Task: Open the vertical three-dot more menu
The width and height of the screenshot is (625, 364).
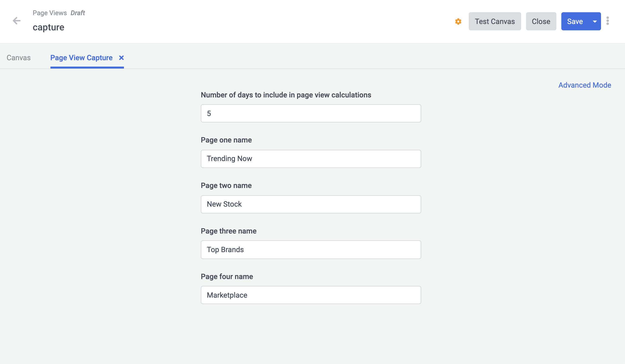Action: click(607, 21)
